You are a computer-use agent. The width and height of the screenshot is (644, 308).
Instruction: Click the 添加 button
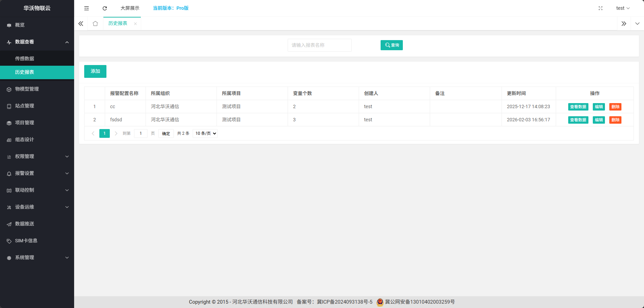click(x=95, y=71)
